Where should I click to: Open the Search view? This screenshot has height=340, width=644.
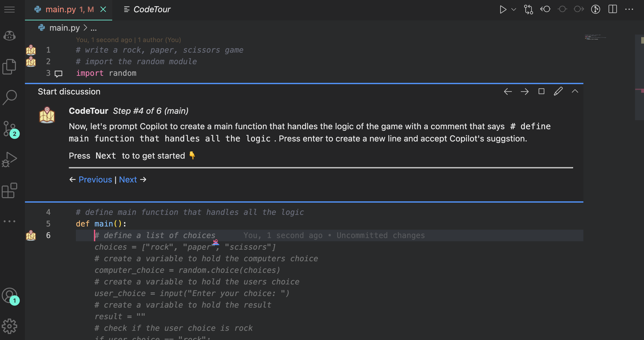pyautogui.click(x=9, y=97)
